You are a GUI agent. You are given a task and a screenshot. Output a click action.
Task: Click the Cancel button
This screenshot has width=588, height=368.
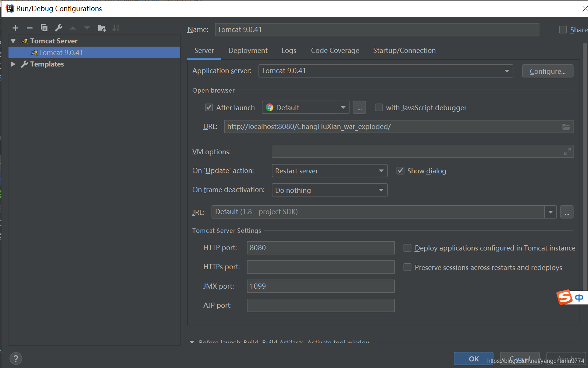pyautogui.click(x=520, y=359)
